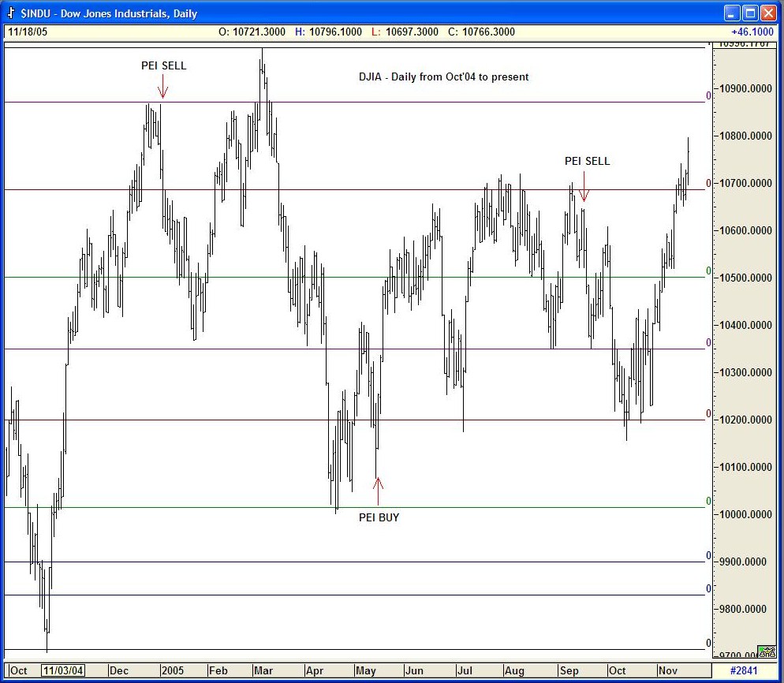Image resolution: width=784 pixels, height=683 pixels.
Task: Minimize the $INDU chart window
Action: pos(733,13)
